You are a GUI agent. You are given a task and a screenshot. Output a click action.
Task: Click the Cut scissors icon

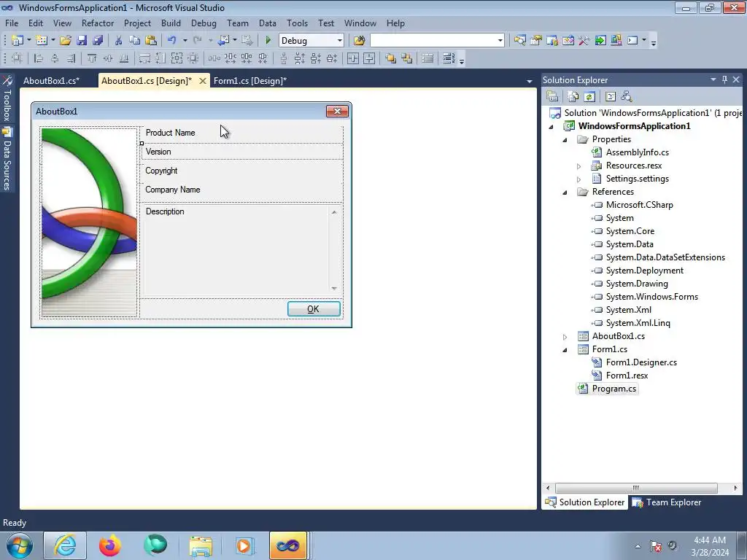119,41
